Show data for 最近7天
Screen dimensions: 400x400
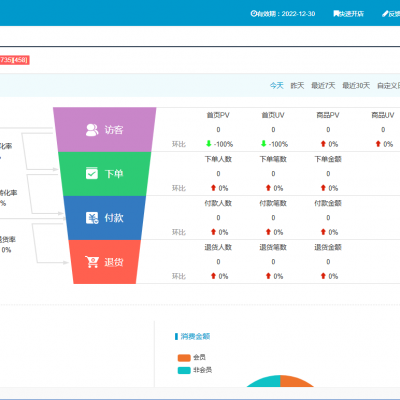pos(323,86)
